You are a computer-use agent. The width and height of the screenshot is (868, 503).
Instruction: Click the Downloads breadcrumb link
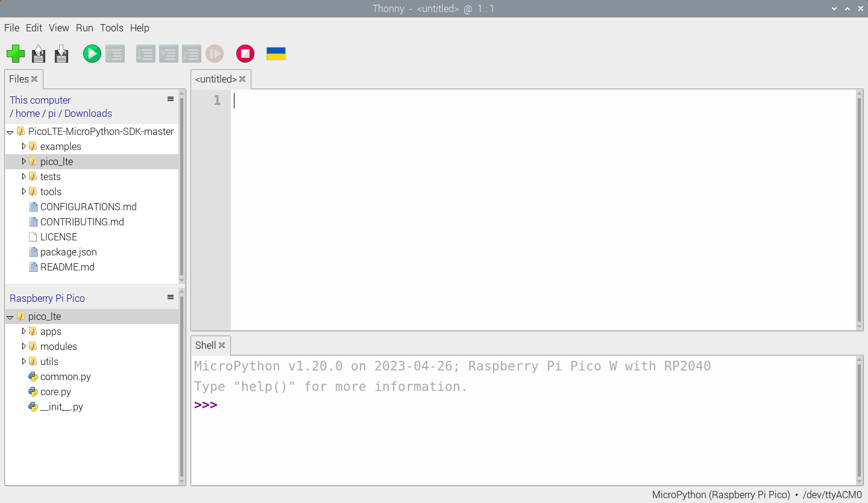pos(88,113)
